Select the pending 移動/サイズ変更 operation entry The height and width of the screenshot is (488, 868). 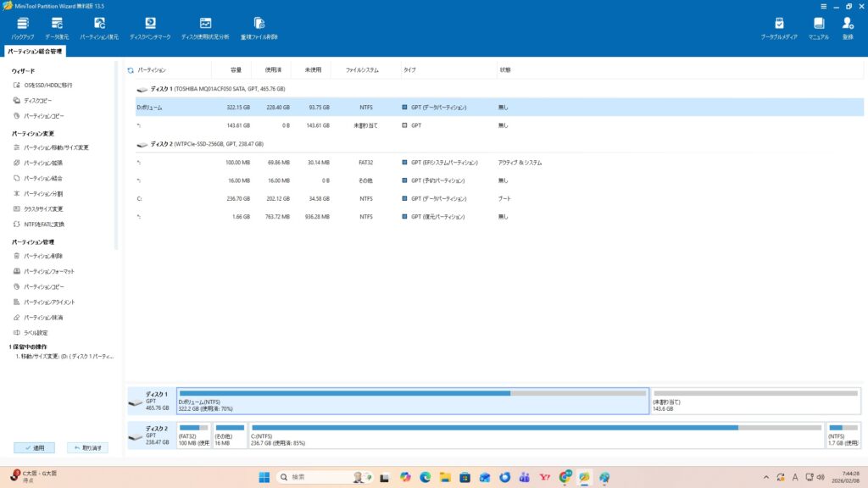tap(64, 357)
